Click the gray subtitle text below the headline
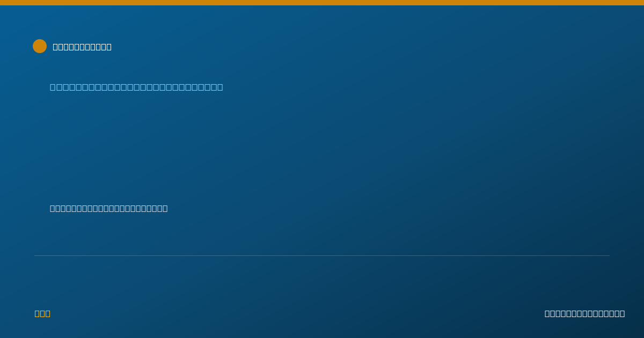Screen dimensions: 644x338 (109, 208)
